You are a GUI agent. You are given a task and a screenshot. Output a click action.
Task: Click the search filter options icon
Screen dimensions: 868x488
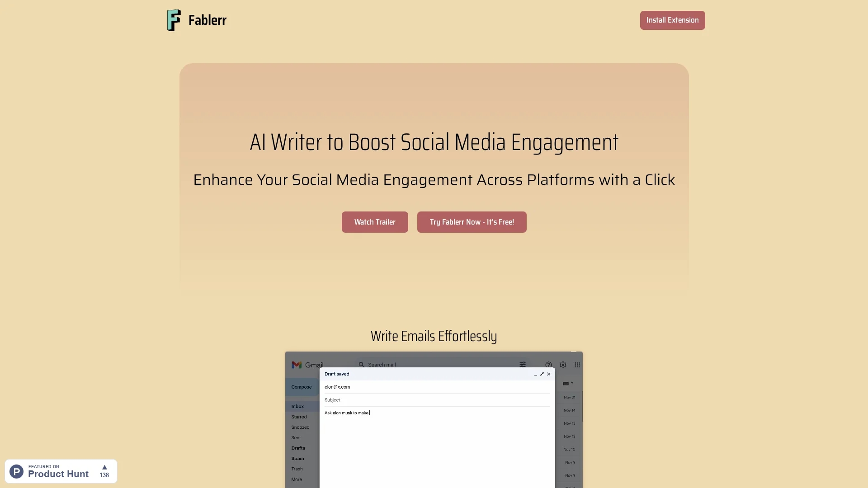(523, 365)
